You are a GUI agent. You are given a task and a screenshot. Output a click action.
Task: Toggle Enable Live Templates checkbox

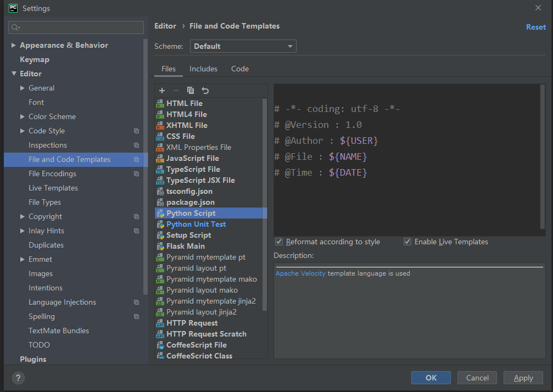[x=407, y=242]
